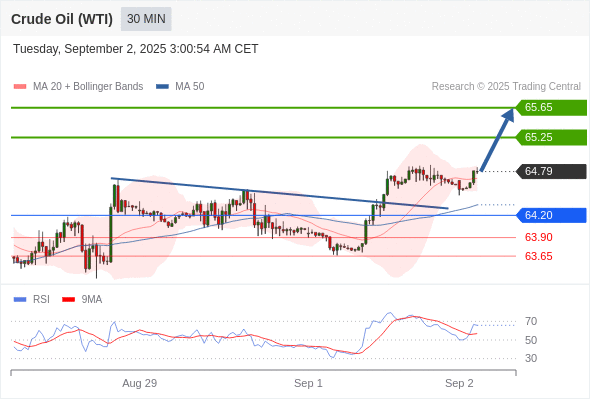Click the 9MA legend label
Image resolution: width=590 pixels, height=400 pixels.
pos(92,300)
